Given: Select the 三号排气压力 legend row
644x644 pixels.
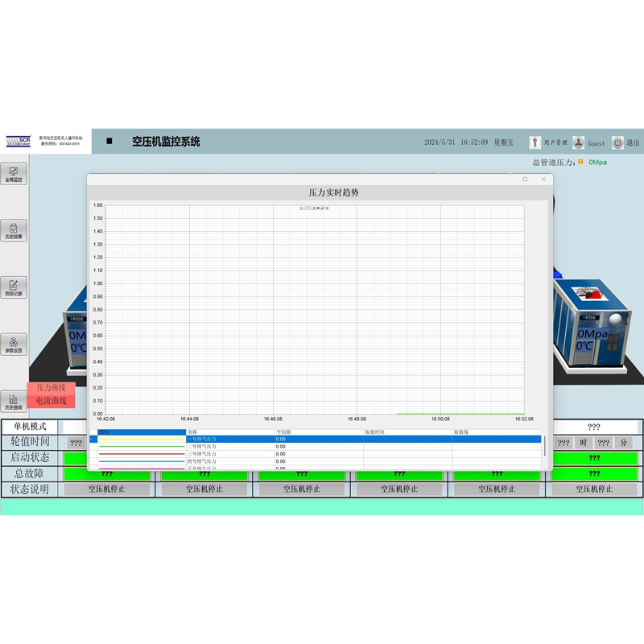Looking at the screenshot, I should click(322, 454).
